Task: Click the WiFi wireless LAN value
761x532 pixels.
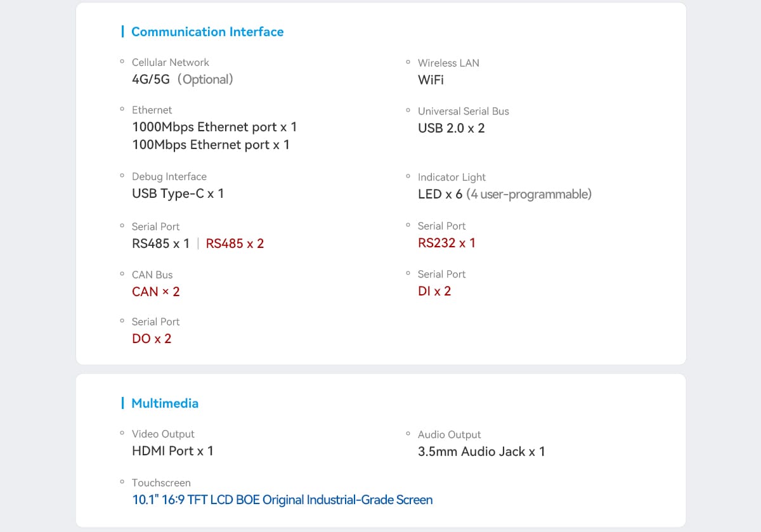Action: coord(431,80)
